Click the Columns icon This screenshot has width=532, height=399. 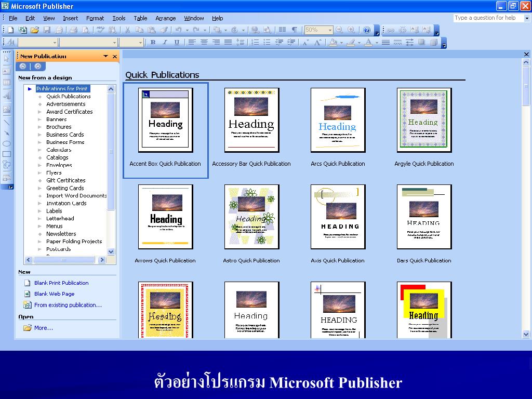(282, 30)
